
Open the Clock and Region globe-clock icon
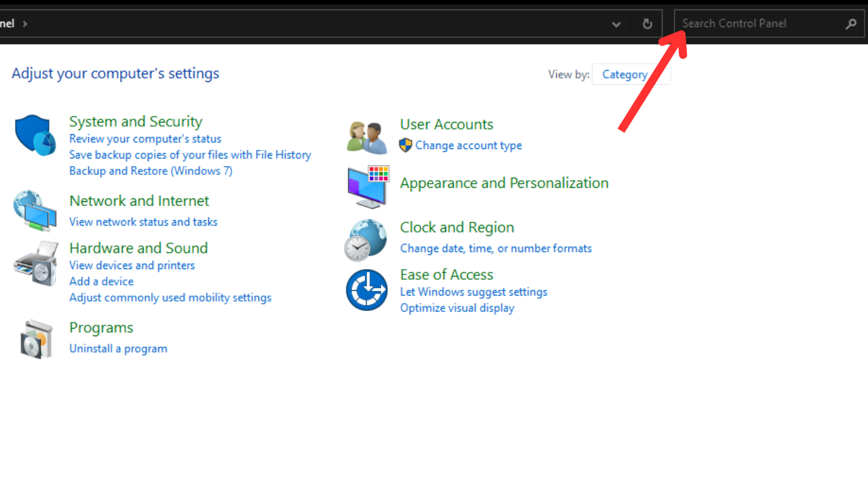pyautogui.click(x=366, y=240)
